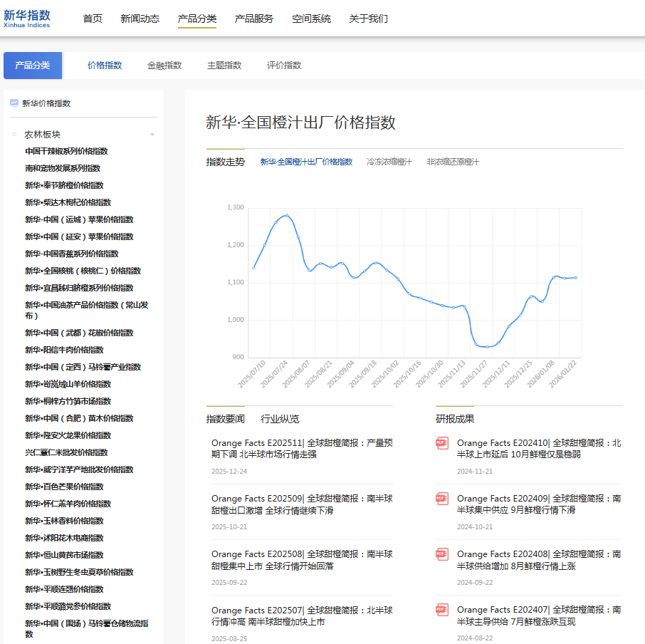Click the blue 产品分类 button
645x644 pixels.
pos(33,66)
